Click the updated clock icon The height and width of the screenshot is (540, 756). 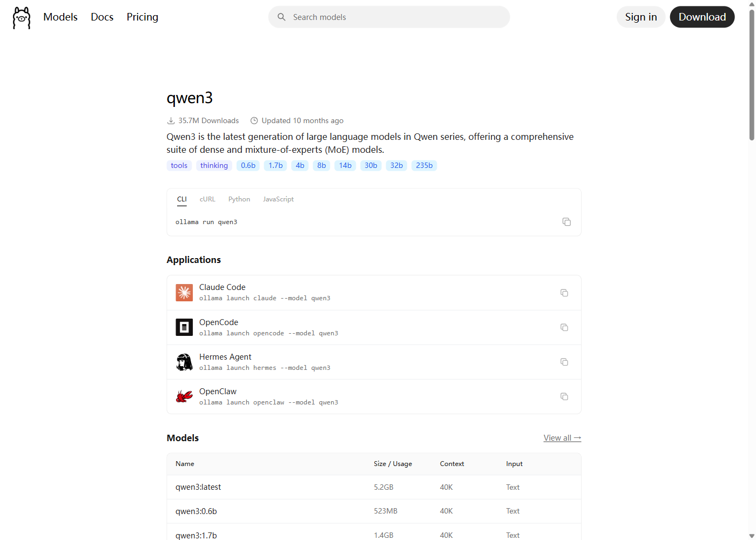pyautogui.click(x=254, y=121)
